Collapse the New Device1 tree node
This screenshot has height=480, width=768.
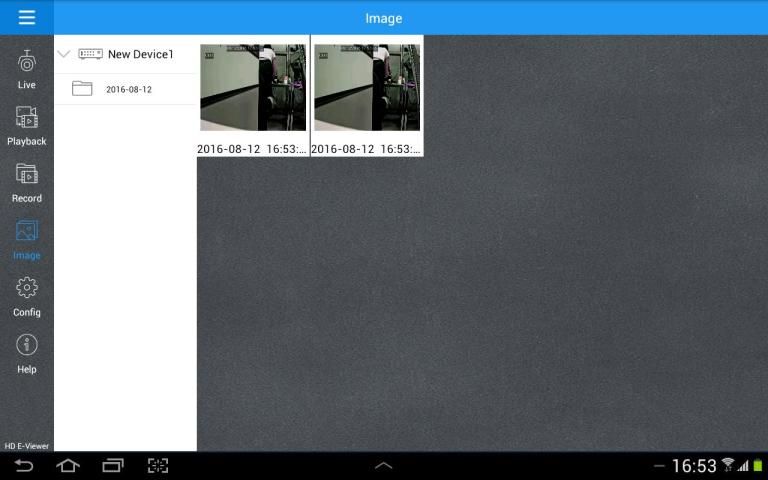pyautogui.click(x=64, y=54)
